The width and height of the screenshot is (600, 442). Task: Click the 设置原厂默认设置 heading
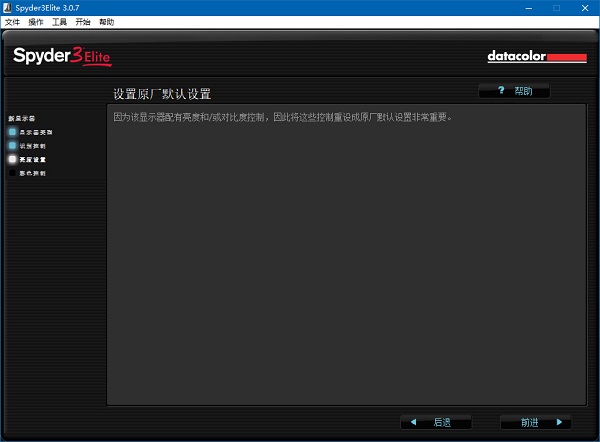162,94
